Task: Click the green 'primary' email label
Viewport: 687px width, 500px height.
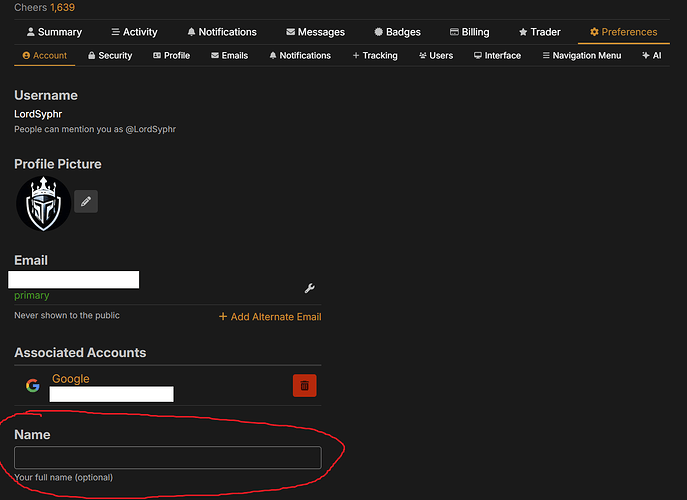Action: [x=32, y=295]
